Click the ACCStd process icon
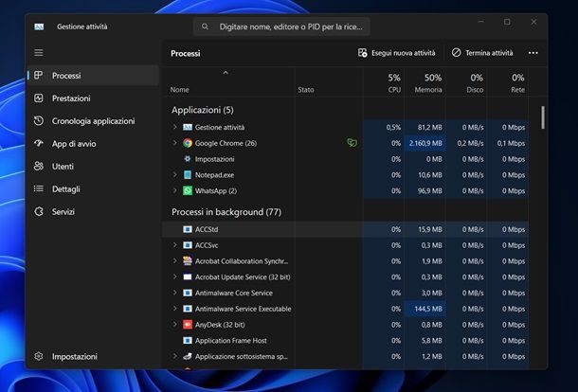578x392 pixels. click(188, 229)
